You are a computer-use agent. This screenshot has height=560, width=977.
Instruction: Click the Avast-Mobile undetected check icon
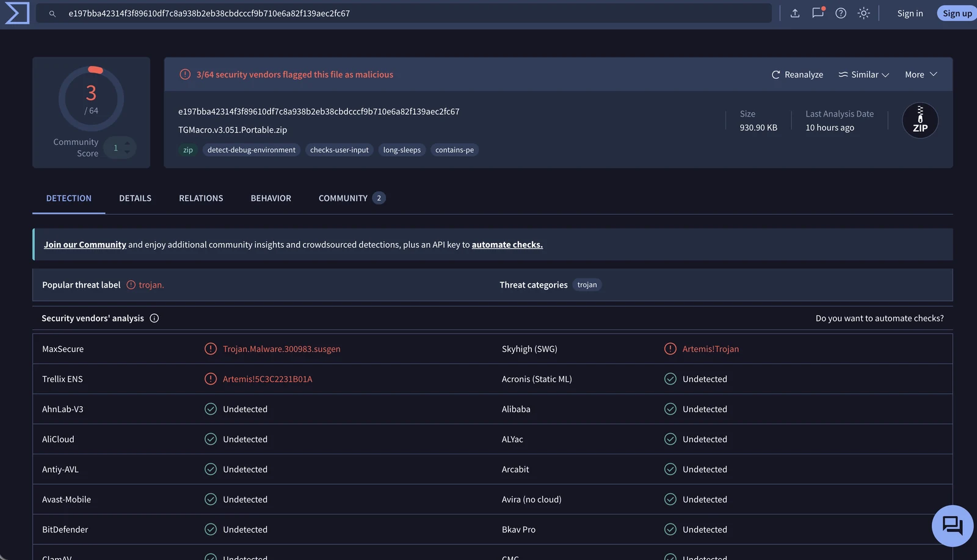click(x=211, y=499)
